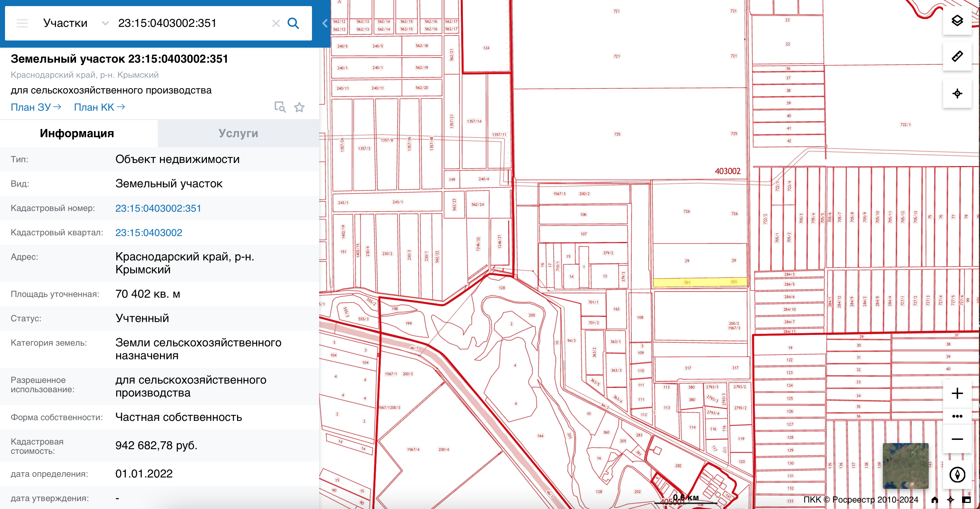Select the ruler measurement tool
Screen dimensions: 980x509
tap(957, 56)
